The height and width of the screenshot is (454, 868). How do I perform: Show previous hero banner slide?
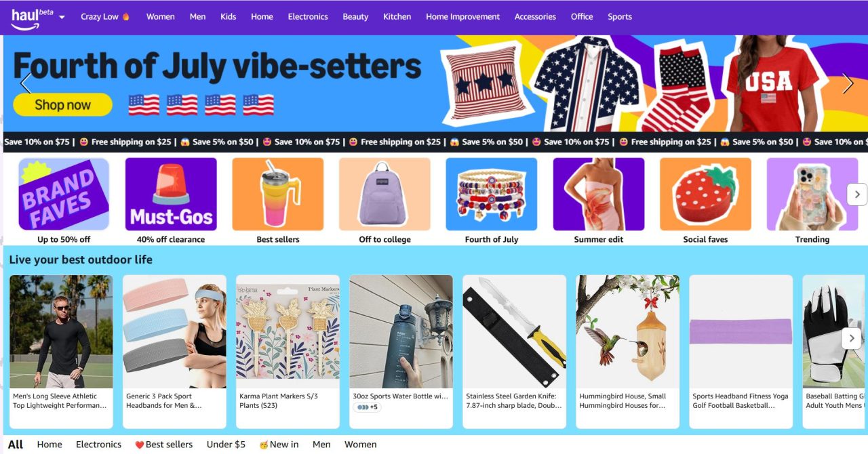click(x=26, y=83)
